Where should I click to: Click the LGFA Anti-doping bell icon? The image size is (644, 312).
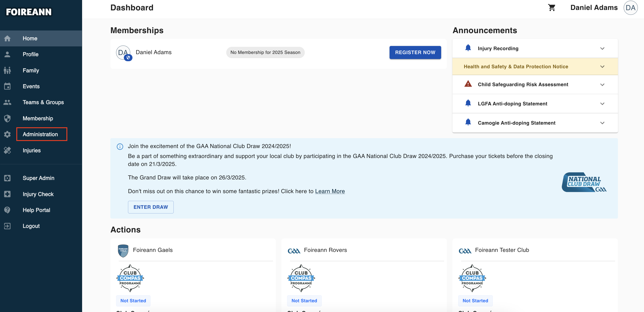pyautogui.click(x=468, y=103)
